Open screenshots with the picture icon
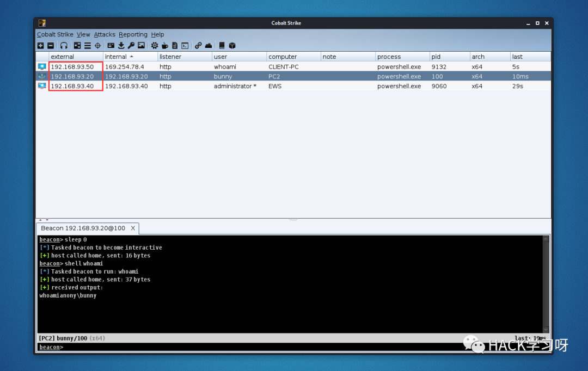Screen dimensions: 588x371 click(141, 46)
